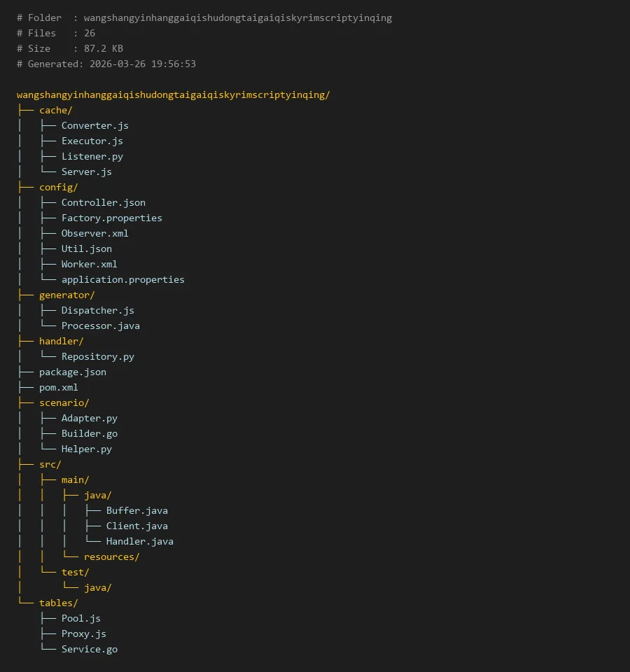Select Builder.go in scenario
Viewport: 630px width, 672px height.
pos(89,434)
